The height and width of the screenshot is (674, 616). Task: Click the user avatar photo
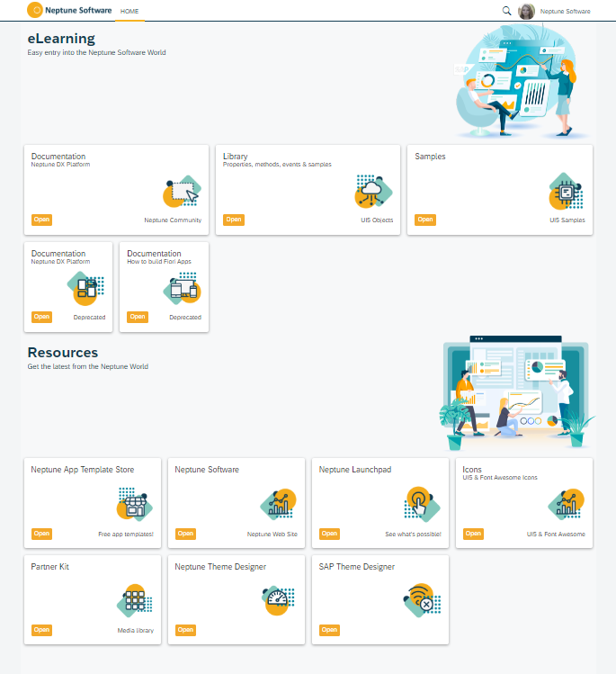tap(526, 11)
